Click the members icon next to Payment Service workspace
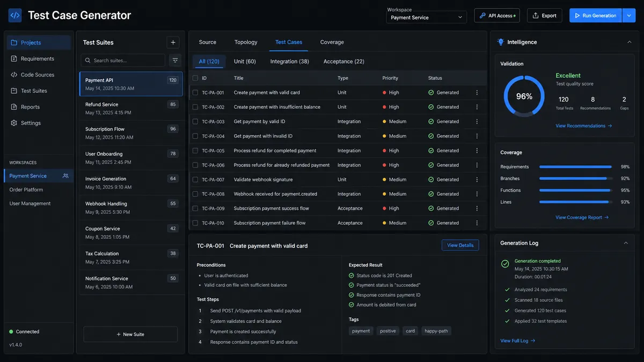Image resolution: width=644 pixels, height=362 pixels. point(65,176)
